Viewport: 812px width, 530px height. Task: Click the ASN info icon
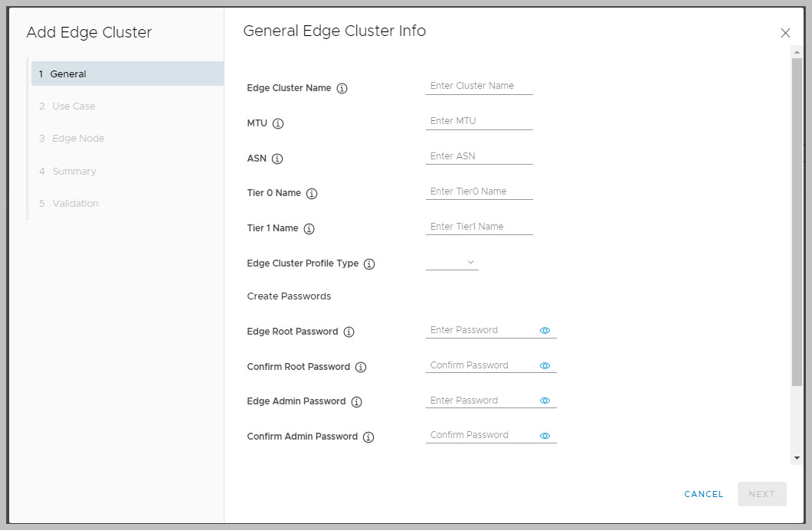click(x=277, y=159)
